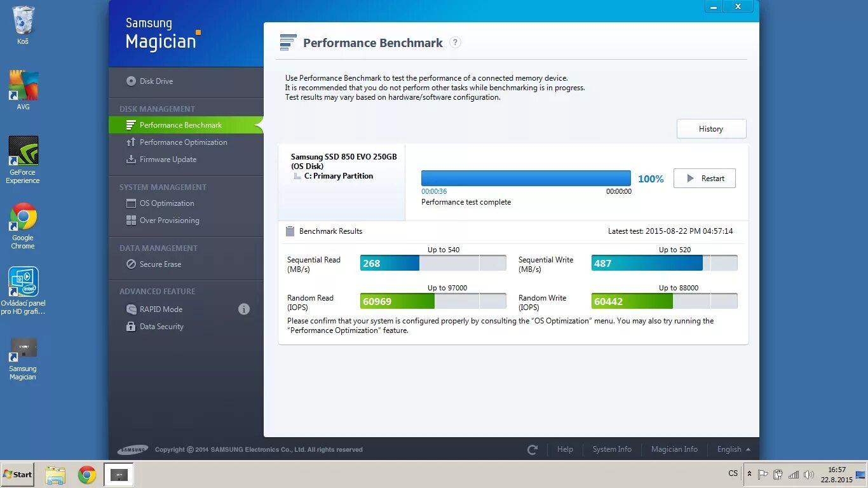The width and height of the screenshot is (868, 488).
Task: Click the RAPID Mode speedometer icon
Action: (131, 309)
